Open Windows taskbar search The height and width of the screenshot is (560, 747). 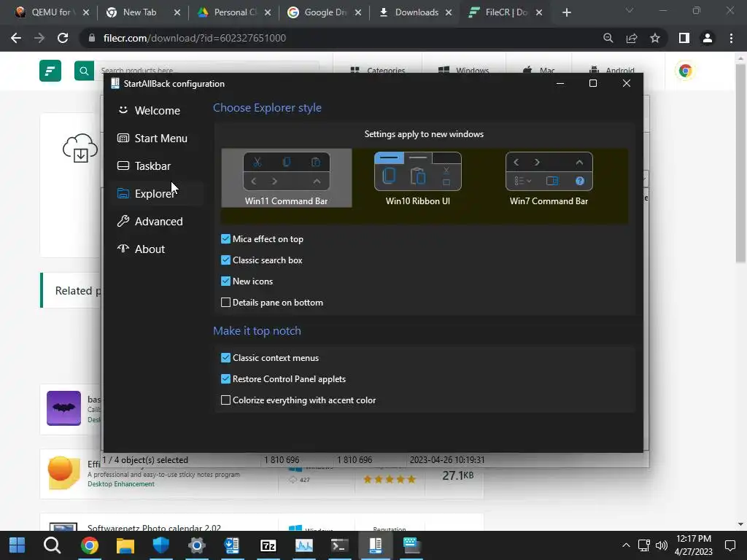click(x=52, y=545)
